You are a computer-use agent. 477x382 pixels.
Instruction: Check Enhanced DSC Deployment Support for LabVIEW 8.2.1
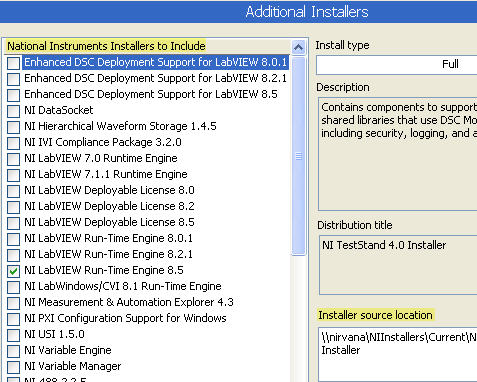coord(13,79)
